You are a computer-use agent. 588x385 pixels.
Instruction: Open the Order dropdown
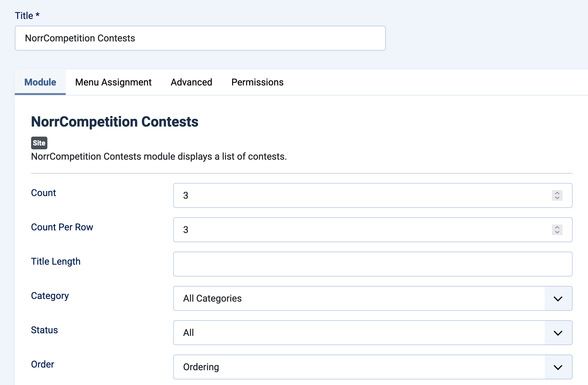tap(326, 367)
